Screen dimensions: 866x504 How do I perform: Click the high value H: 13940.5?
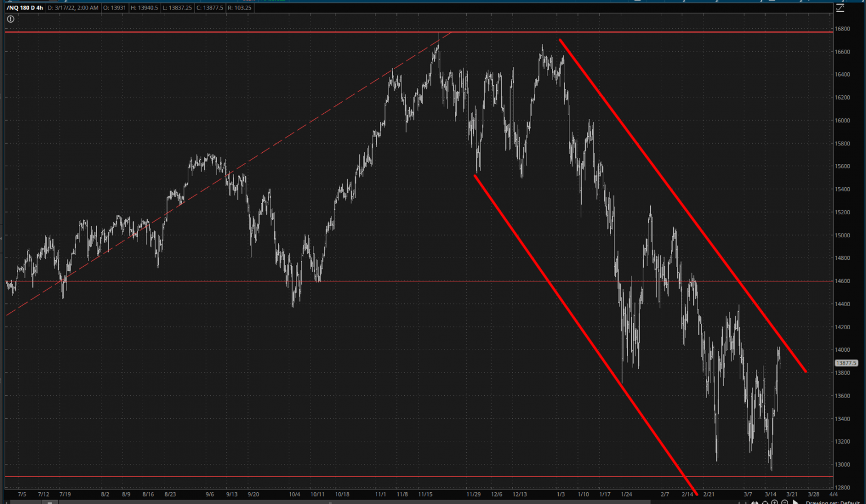(144, 8)
